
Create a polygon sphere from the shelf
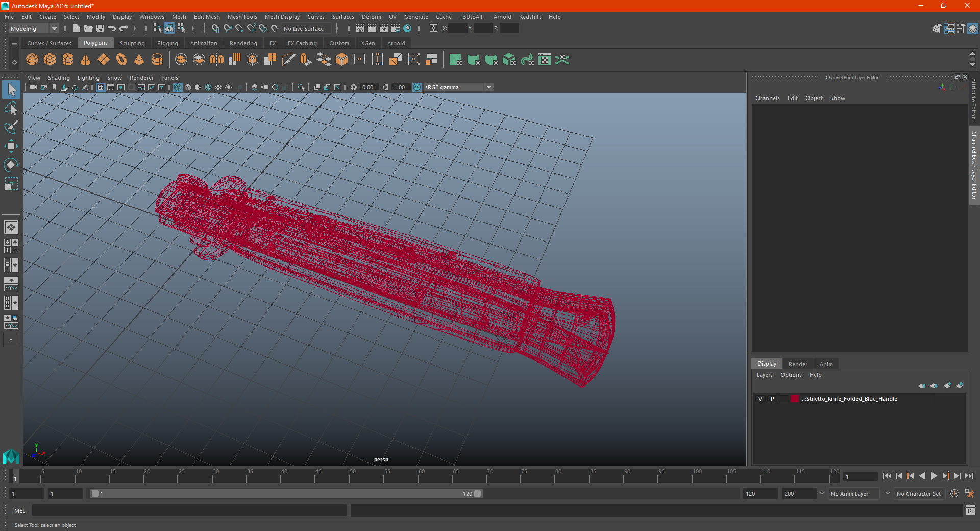click(32, 60)
